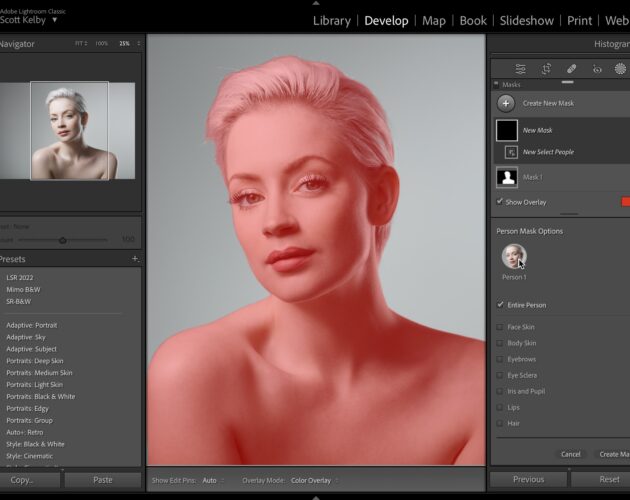
Task: Apply the Style: Cinematic preset
Action: coord(29,456)
